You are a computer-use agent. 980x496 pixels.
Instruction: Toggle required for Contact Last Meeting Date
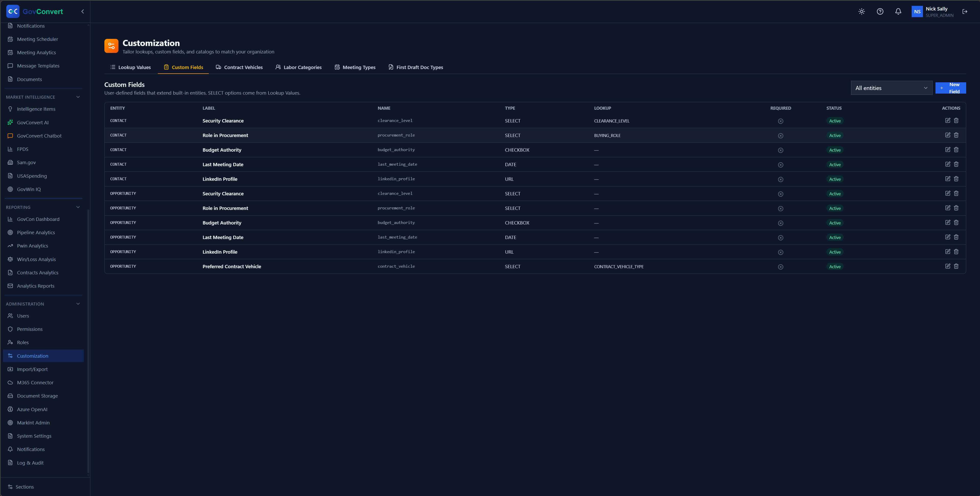click(x=781, y=165)
